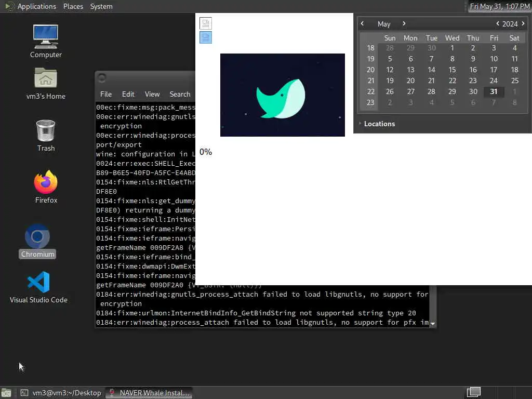Click the Sat column header in calendar
The height and width of the screenshot is (399, 532).
(514, 38)
